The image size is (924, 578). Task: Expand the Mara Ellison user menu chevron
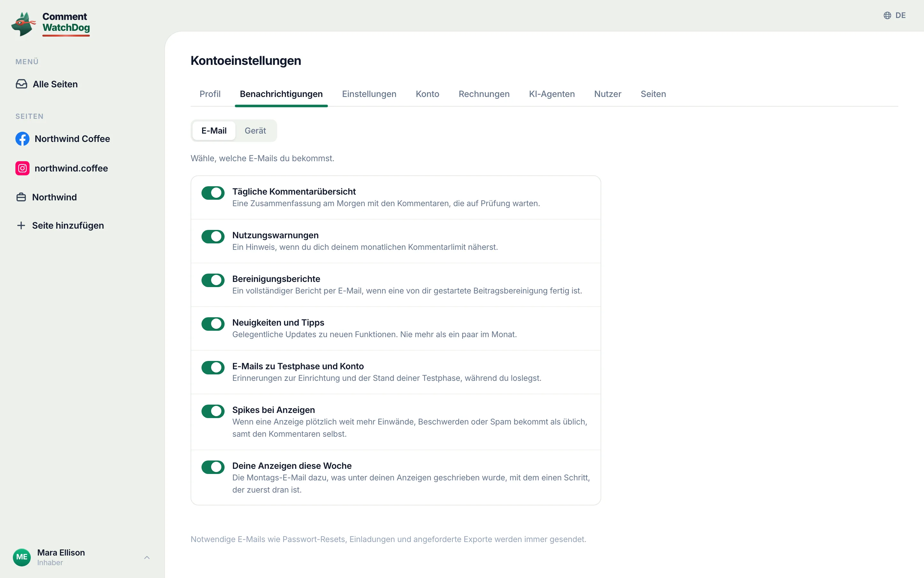[147, 557]
